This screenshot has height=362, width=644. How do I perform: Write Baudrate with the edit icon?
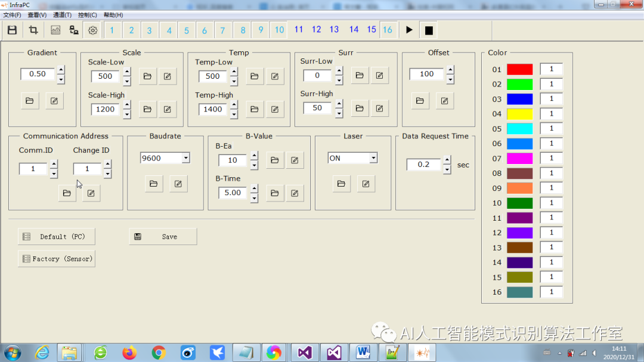178,184
